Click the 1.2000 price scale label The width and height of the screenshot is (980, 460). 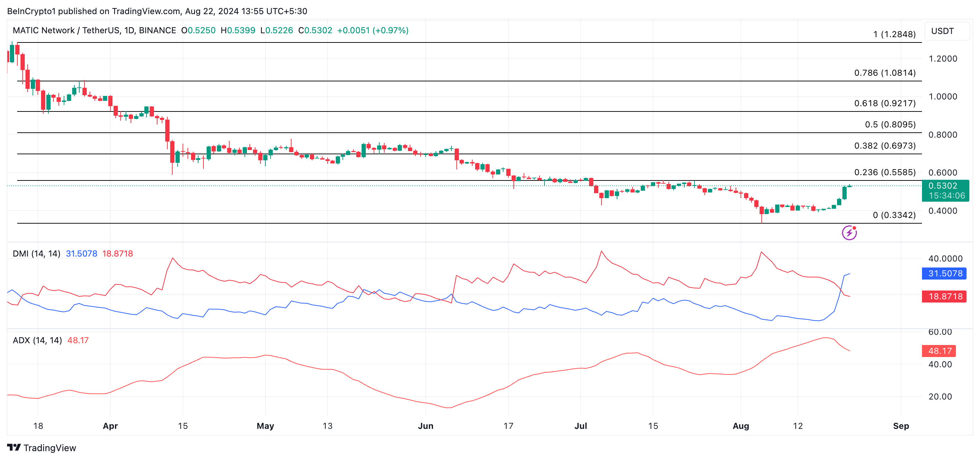942,59
